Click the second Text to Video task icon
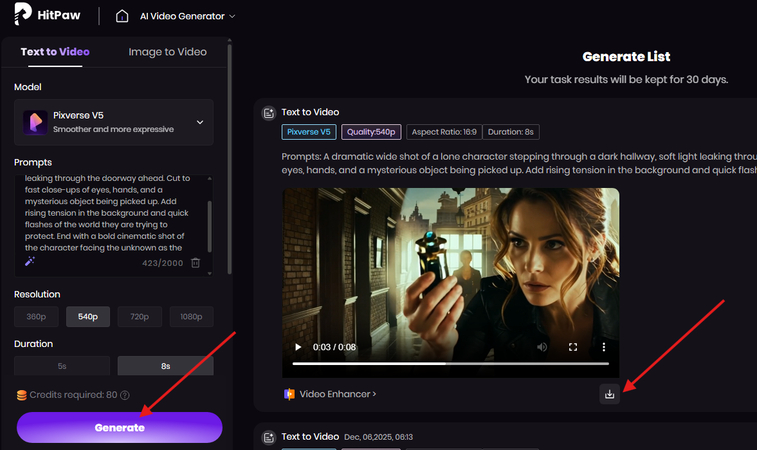The image size is (757, 450). coord(268,437)
